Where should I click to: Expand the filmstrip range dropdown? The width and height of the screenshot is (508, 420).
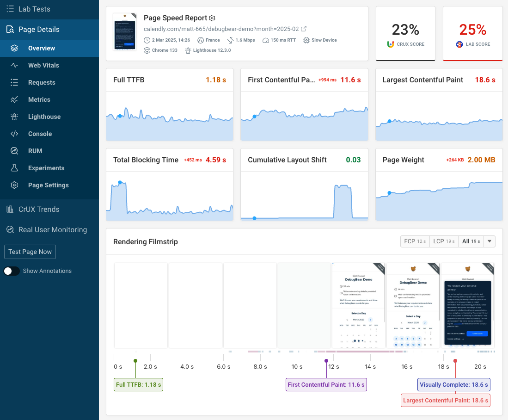tap(490, 241)
